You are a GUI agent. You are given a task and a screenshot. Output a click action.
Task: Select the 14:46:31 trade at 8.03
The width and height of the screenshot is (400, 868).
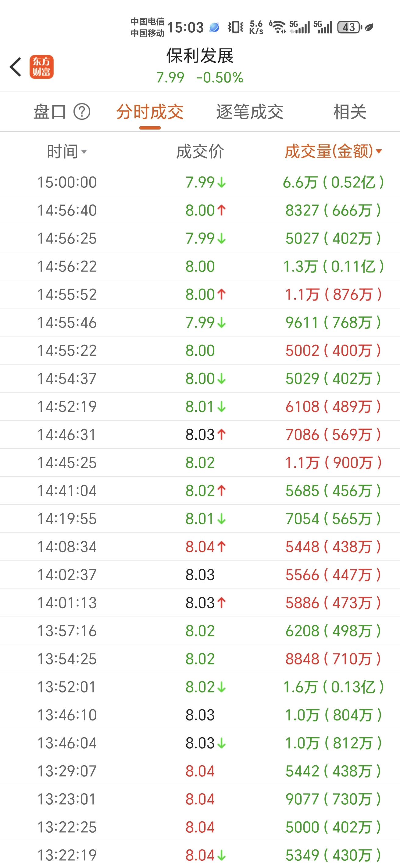(x=200, y=435)
